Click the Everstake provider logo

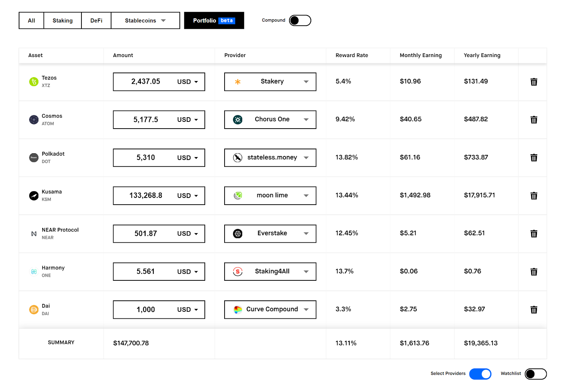point(238,234)
